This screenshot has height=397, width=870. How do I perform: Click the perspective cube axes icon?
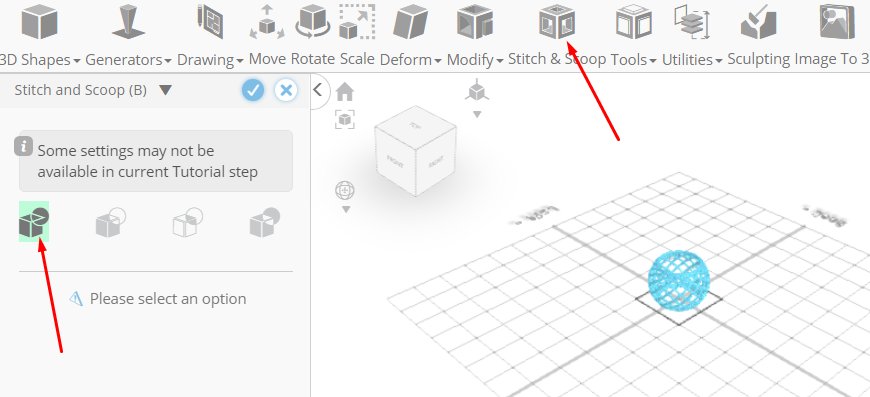coord(477,90)
